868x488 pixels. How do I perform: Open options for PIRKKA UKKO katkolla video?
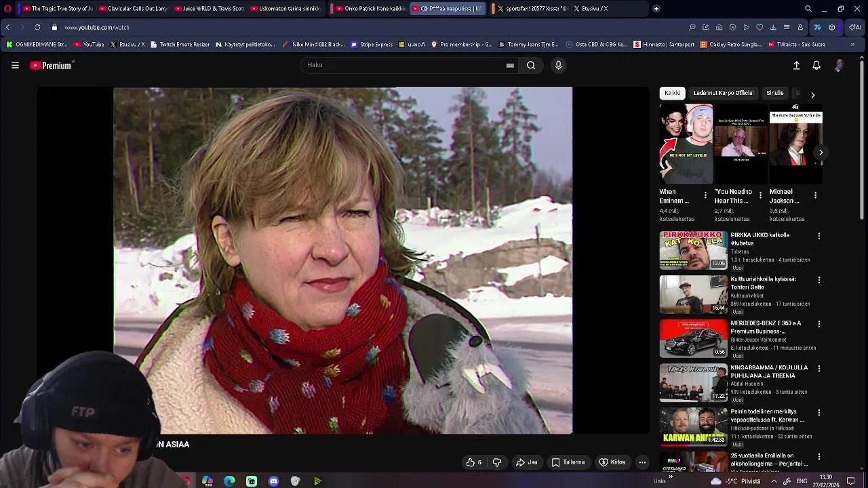[x=818, y=236]
